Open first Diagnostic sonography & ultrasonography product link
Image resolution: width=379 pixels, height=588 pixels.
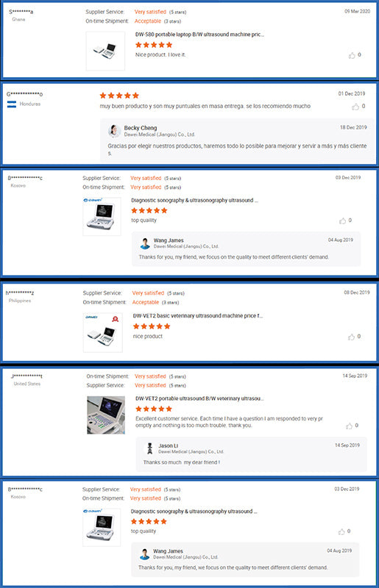[x=194, y=200]
